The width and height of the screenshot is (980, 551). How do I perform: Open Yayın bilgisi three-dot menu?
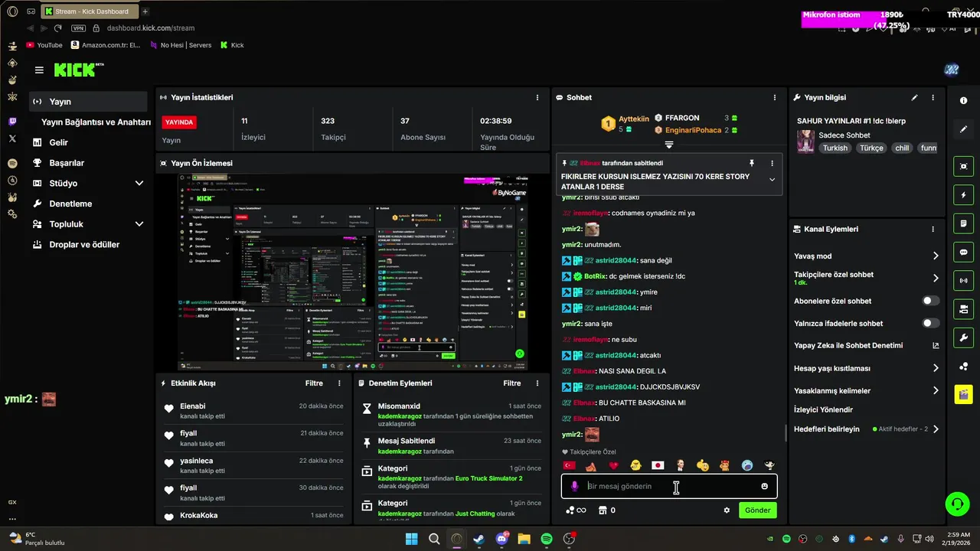(x=933, y=98)
